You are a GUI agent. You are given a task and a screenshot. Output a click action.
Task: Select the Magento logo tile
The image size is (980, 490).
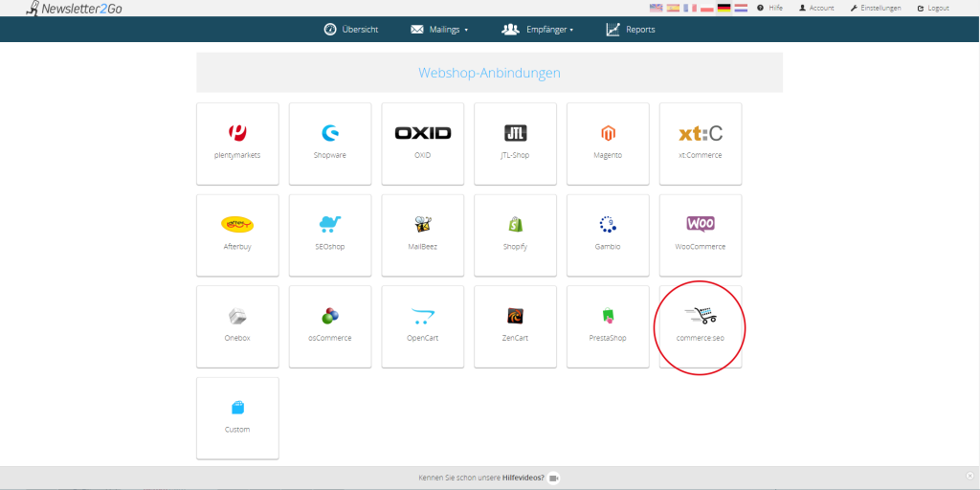(x=608, y=132)
